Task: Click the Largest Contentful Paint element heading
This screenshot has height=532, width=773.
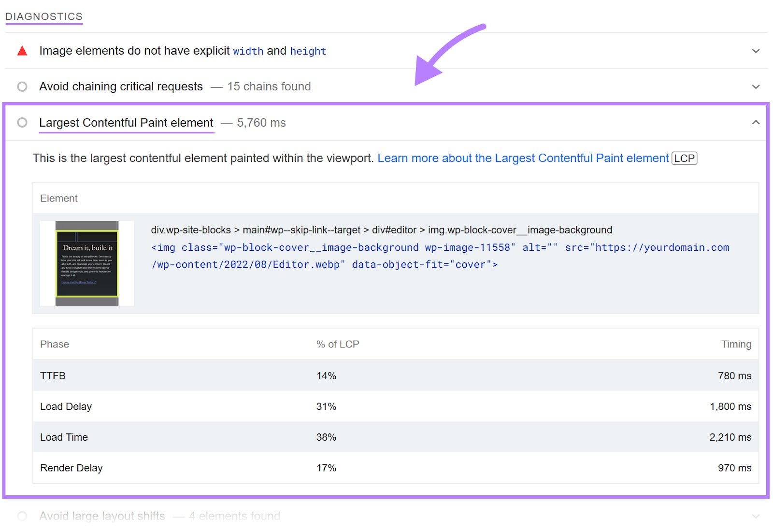Action: [126, 123]
